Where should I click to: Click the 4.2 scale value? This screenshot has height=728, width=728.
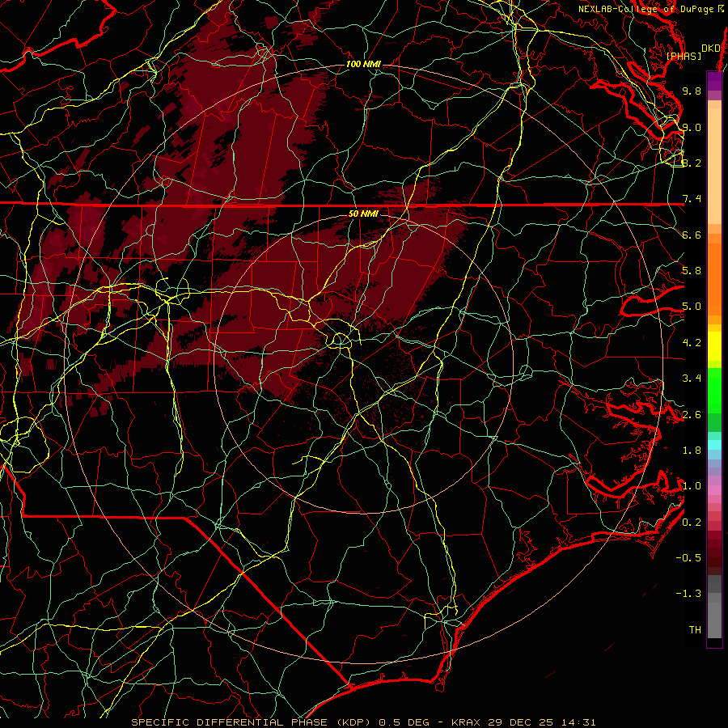(692, 343)
